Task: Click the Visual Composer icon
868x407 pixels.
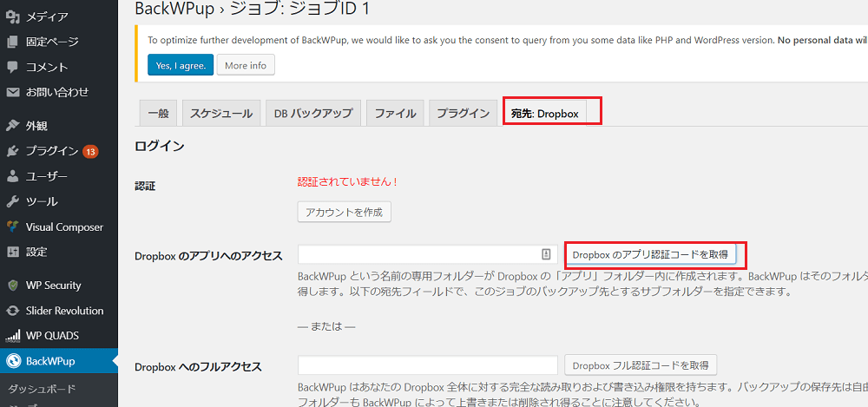Action: (12, 226)
